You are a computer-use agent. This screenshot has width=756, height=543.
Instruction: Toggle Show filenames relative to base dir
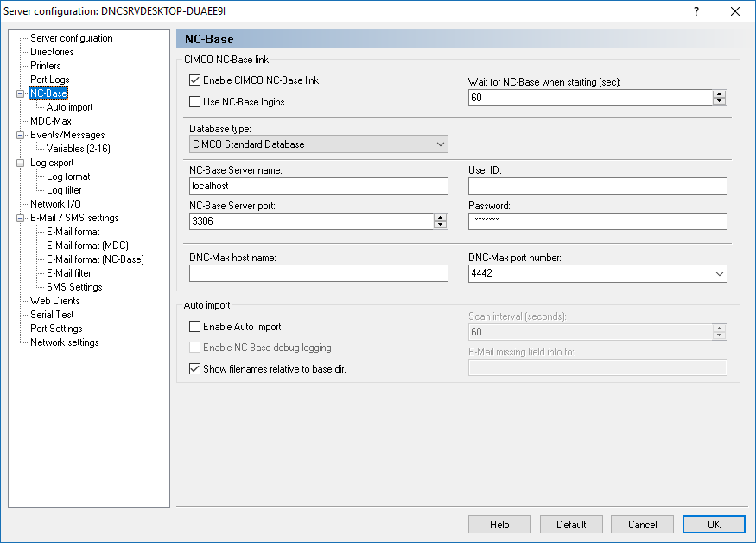point(194,368)
